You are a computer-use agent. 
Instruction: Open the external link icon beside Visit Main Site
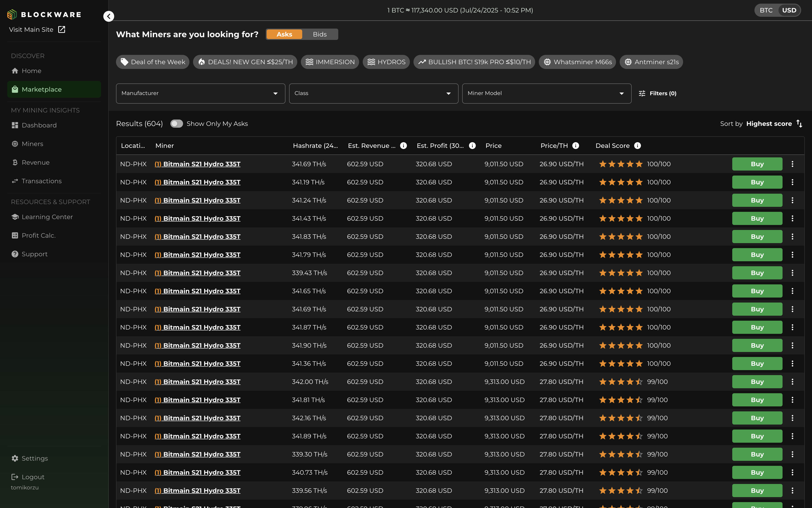62,29
